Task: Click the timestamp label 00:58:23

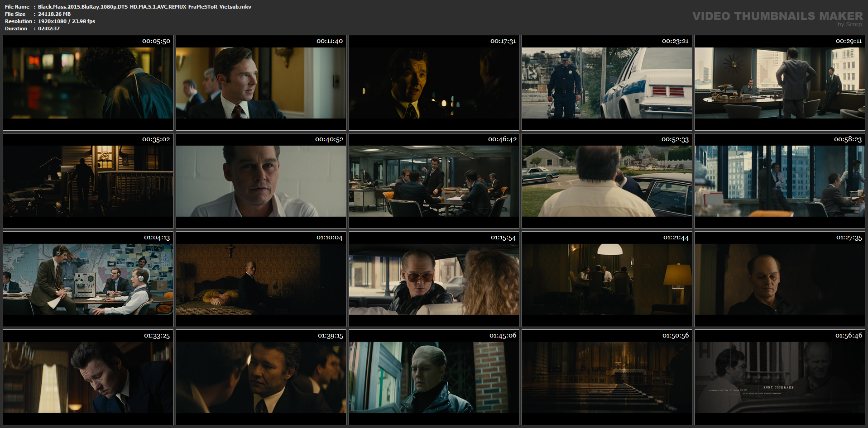Action: (848, 139)
